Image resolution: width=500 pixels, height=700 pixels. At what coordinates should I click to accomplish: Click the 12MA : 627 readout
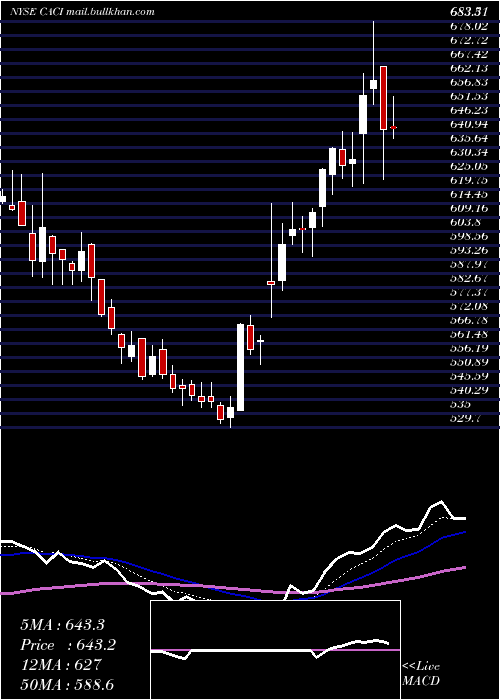pyautogui.click(x=61, y=665)
